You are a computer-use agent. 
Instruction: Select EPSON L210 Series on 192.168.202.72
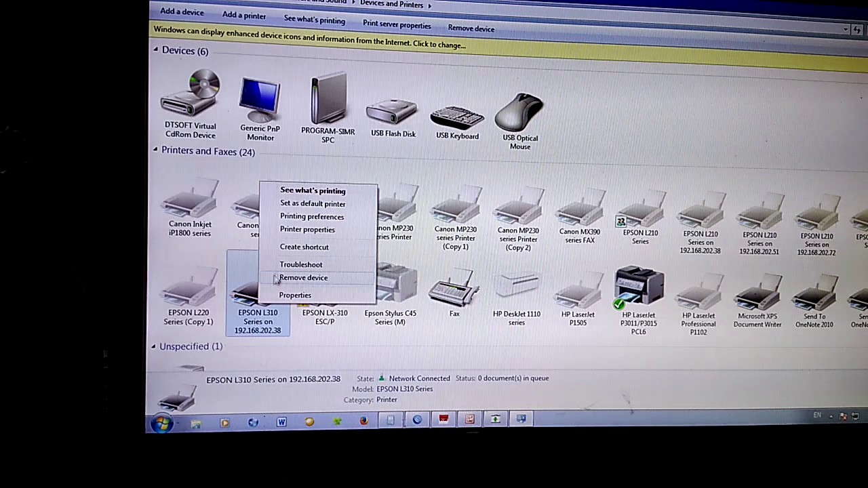click(816, 225)
